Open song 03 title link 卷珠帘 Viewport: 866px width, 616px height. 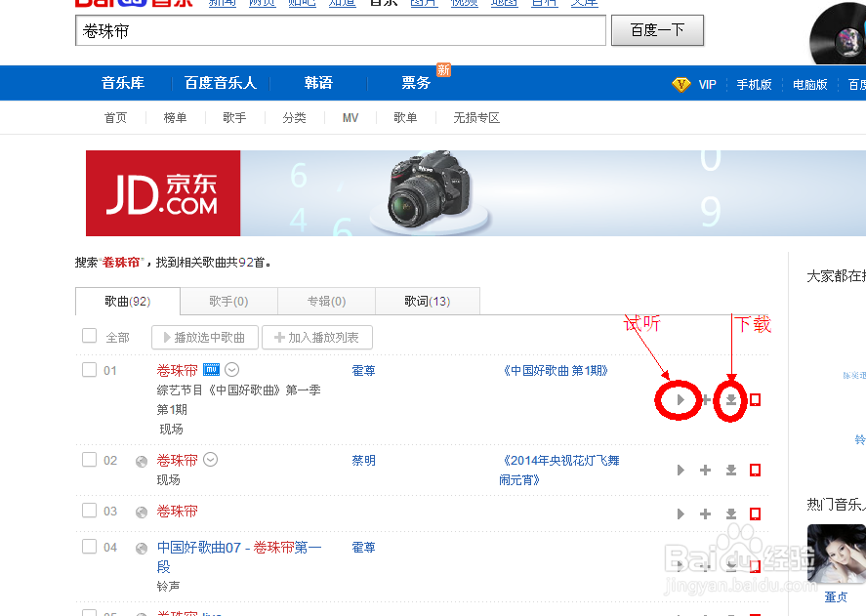178,511
